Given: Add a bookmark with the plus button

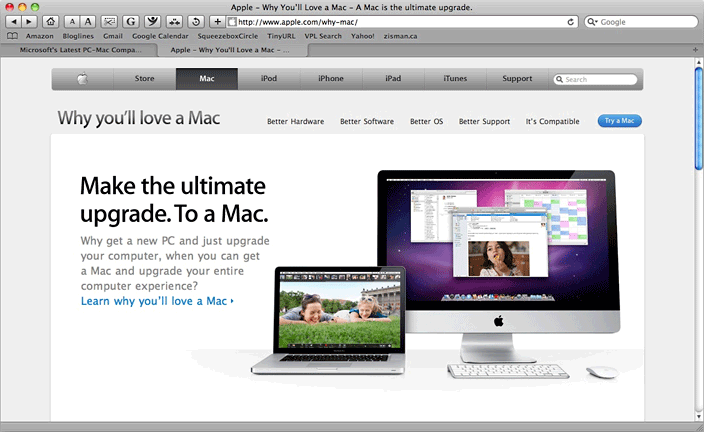Looking at the screenshot, I should click(217, 22).
